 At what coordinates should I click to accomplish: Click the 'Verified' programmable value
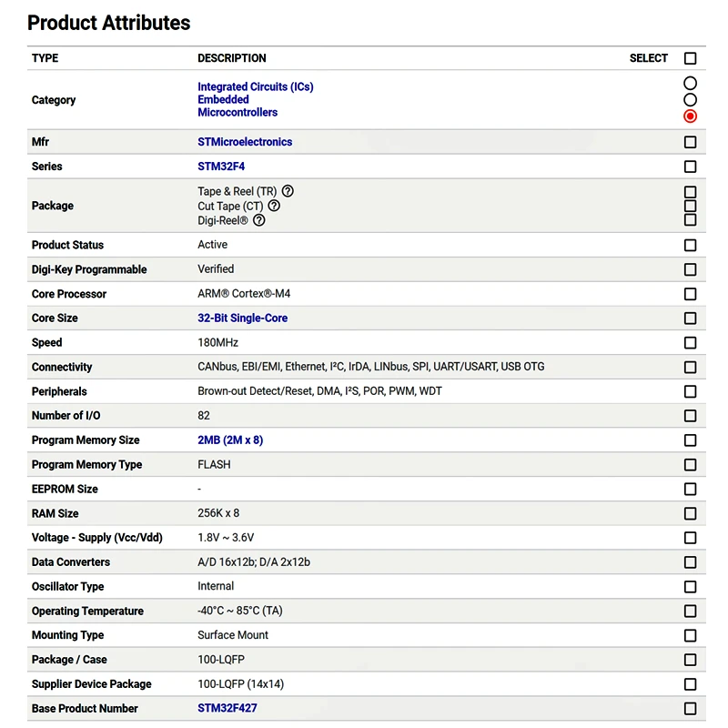point(216,268)
